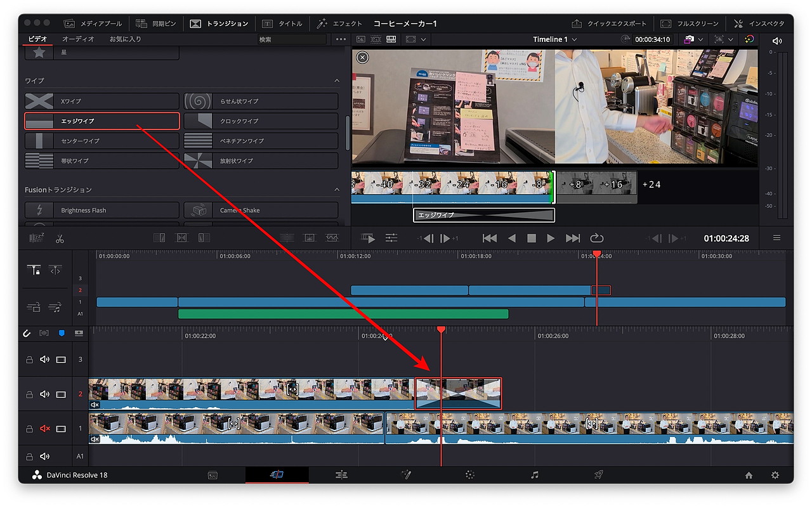812x506 pixels.
Task: Open the Fusion page icon
Action: [x=406, y=475]
